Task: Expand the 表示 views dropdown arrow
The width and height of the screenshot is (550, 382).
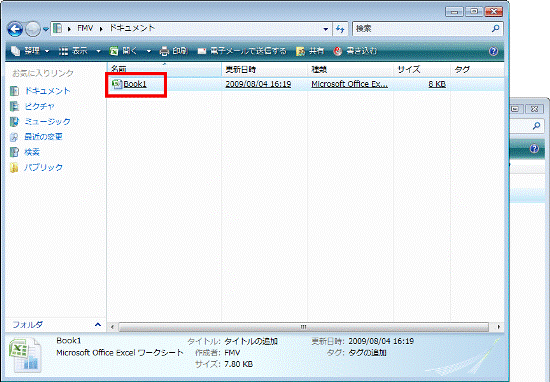Action: point(98,52)
